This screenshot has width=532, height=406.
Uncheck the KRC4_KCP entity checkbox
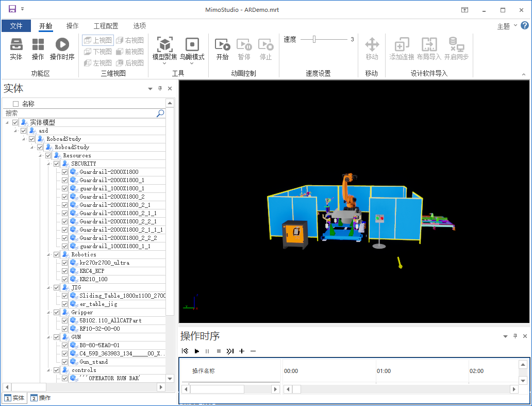65,271
